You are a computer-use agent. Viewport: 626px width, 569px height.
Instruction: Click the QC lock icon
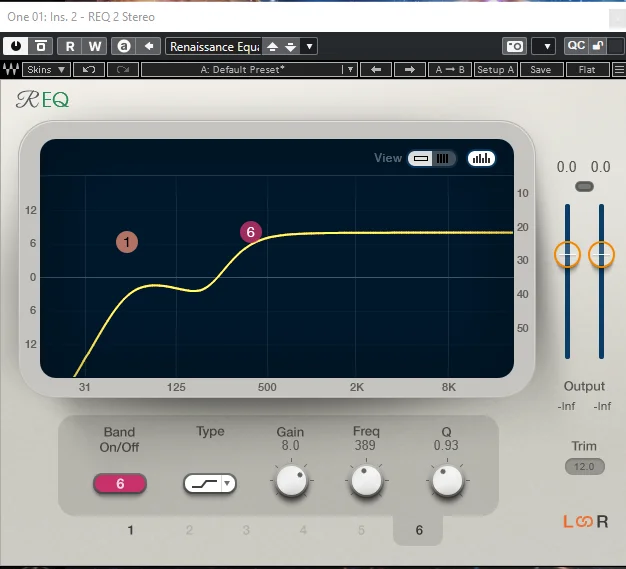[598, 46]
